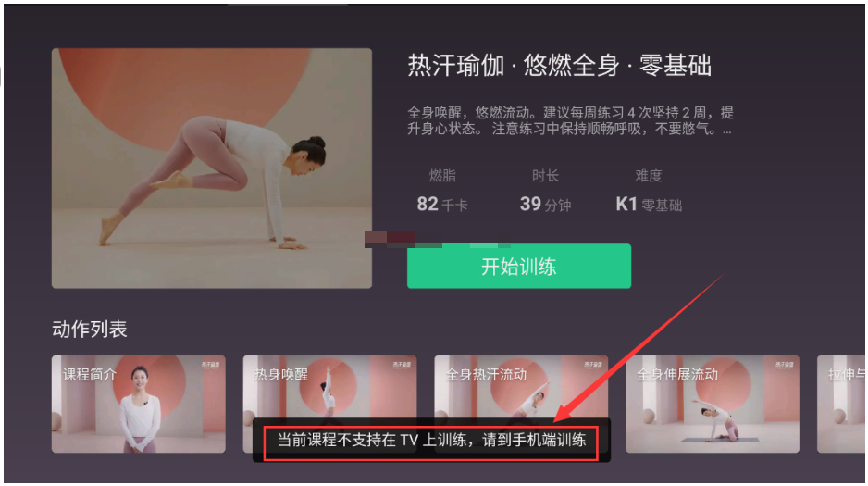Click the watermark logo on 全身伸展流动 thumbnail
Screen dimensions: 868x486
coord(785,365)
